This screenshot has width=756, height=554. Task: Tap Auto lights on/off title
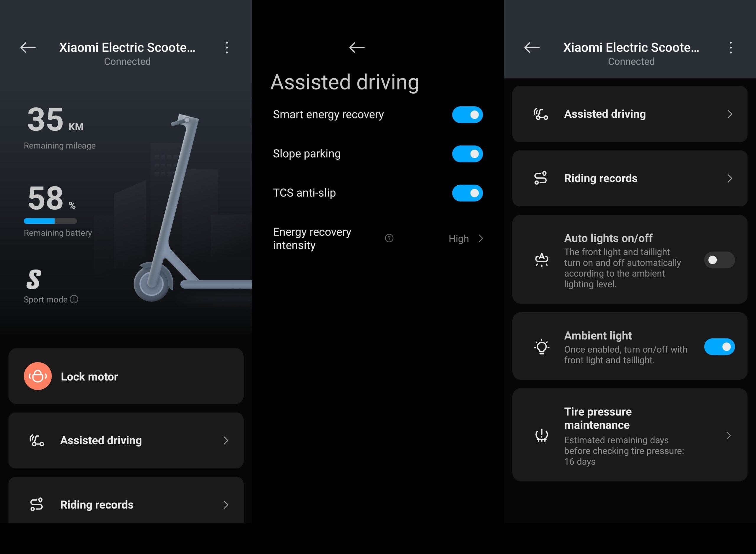coord(608,238)
